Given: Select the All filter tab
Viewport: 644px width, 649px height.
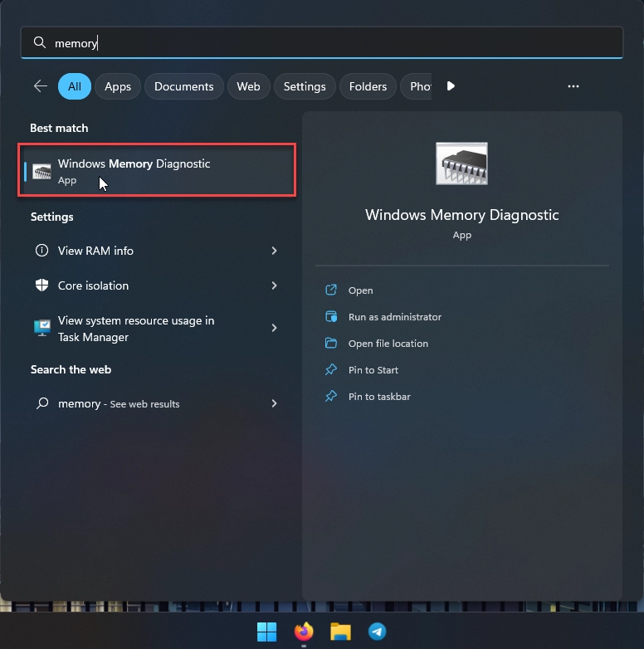Looking at the screenshot, I should pos(75,86).
